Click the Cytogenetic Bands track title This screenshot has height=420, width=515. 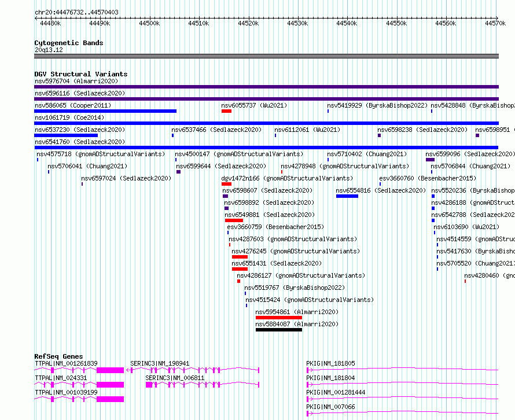pyautogui.click(x=69, y=43)
